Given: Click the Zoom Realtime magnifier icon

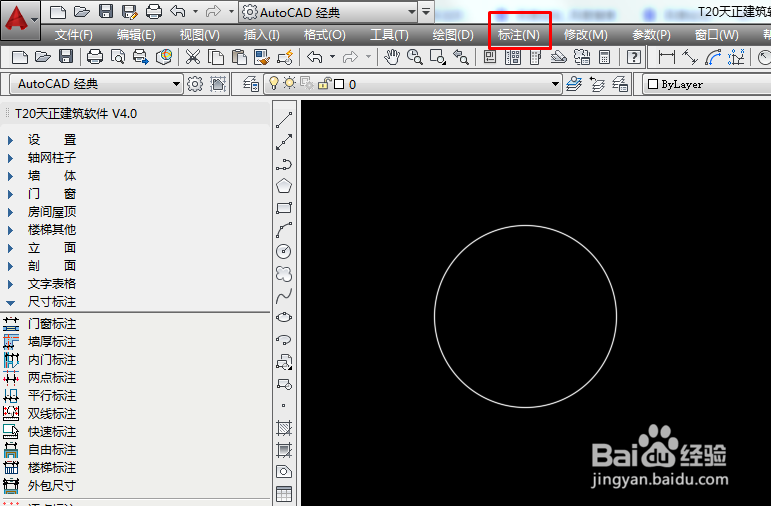Looking at the screenshot, I should pyautogui.click(x=415, y=57).
